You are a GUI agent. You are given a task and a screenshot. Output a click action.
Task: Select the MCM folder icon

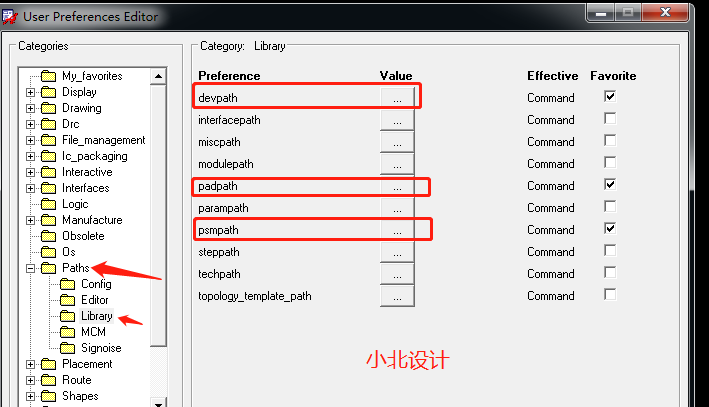tap(68, 332)
